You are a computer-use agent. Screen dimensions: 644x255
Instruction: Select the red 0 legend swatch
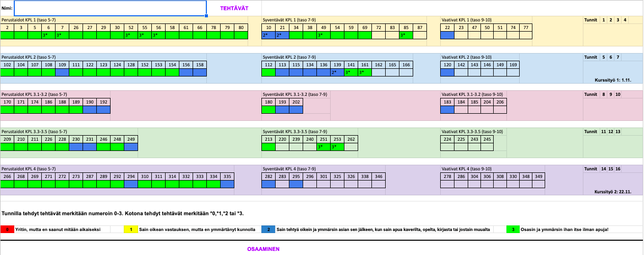[7, 229]
